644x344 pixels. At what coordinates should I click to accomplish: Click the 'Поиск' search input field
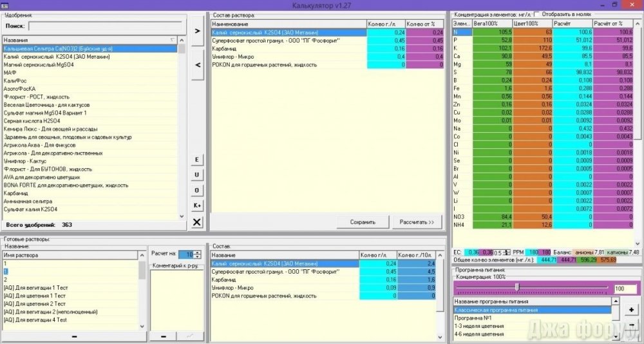105,26
